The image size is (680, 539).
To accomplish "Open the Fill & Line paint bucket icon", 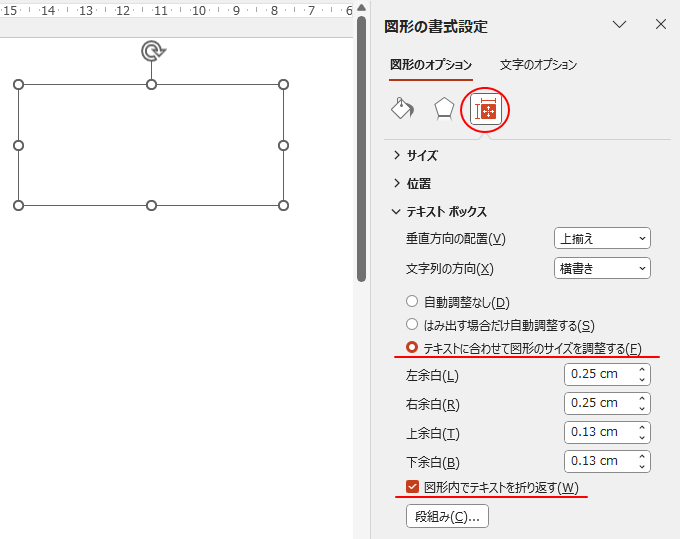I will coord(402,109).
